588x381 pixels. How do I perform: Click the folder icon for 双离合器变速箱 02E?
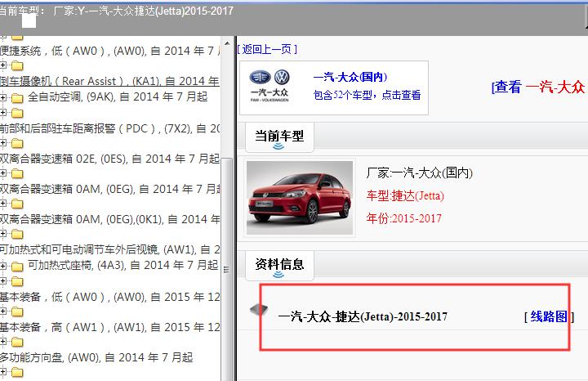tap(17, 143)
